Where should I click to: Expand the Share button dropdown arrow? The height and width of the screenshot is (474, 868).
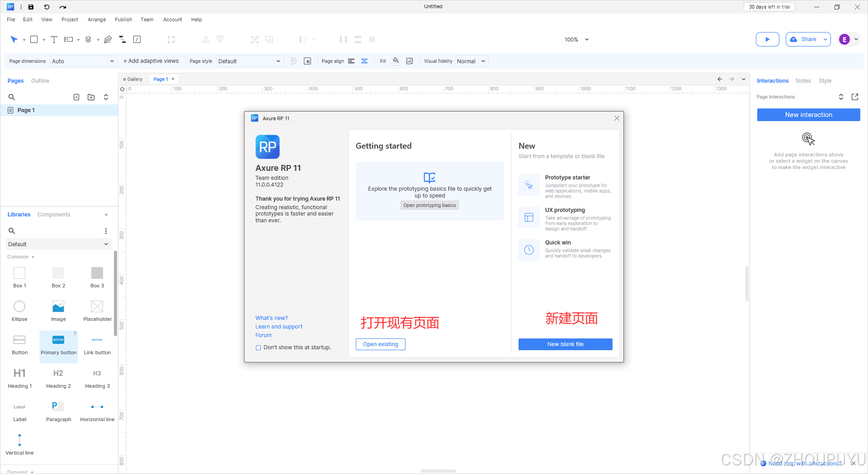click(825, 39)
